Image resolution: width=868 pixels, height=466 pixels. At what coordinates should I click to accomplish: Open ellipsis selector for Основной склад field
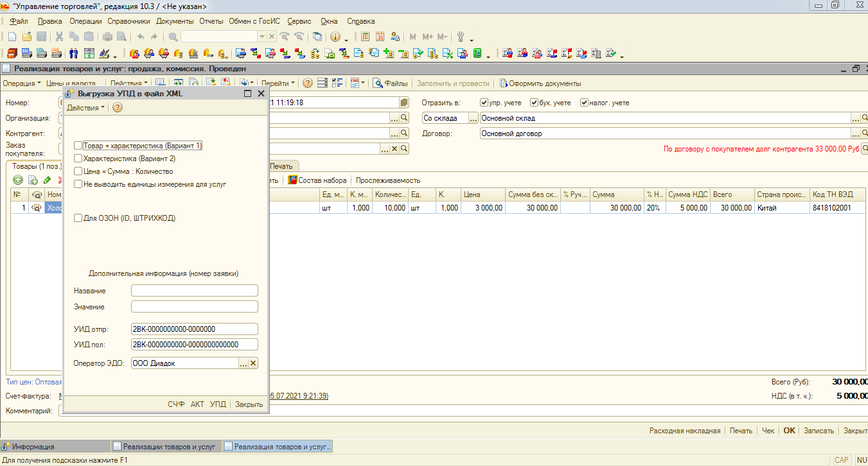point(856,118)
